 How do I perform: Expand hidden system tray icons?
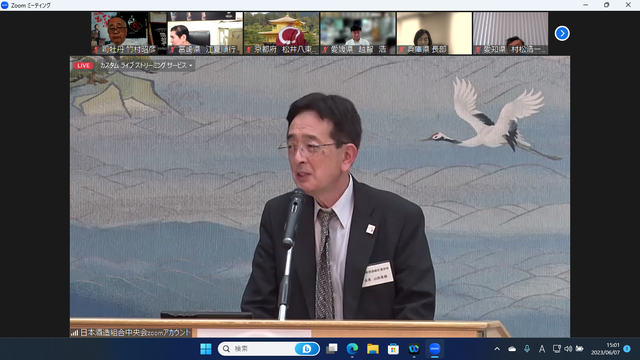point(497,349)
